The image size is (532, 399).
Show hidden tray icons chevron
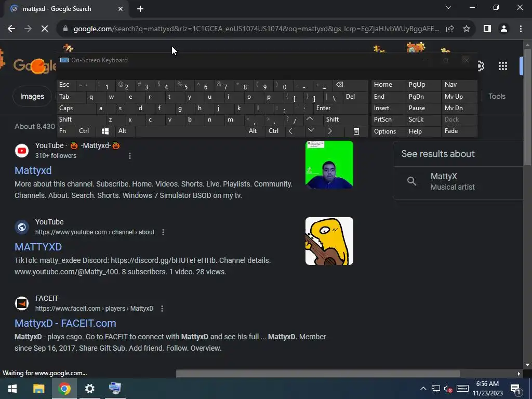pyautogui.click(x=423, y=389)
